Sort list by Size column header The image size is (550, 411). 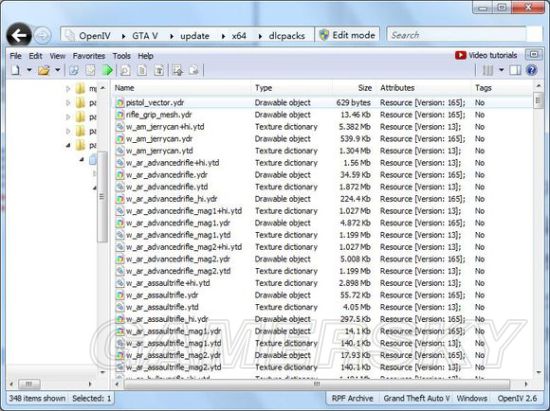pos(365,88)
